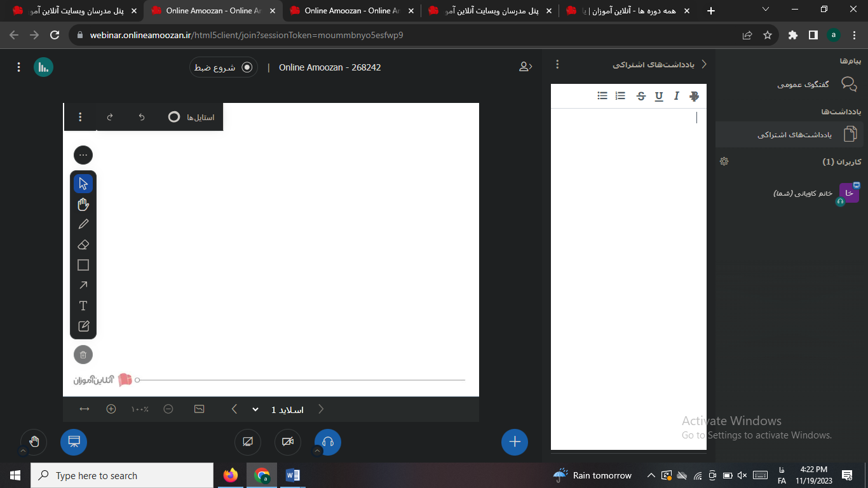Toggle bold formatting in shared notes
This screenshot has height=488, width=868.
(694, 96)
